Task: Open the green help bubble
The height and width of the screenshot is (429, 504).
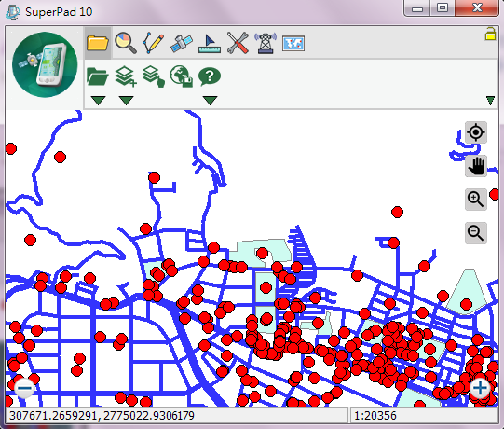Action: [210, 76]
